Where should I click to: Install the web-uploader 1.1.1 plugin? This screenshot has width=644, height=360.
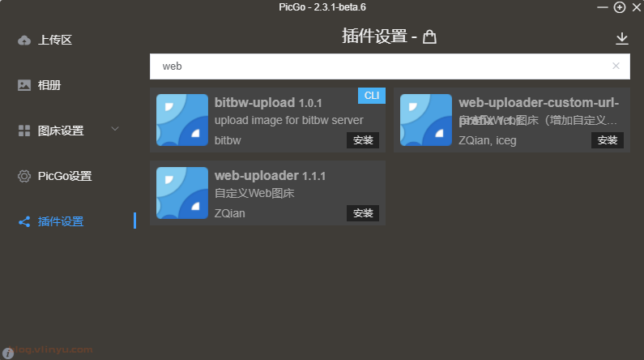pos(363,213)
